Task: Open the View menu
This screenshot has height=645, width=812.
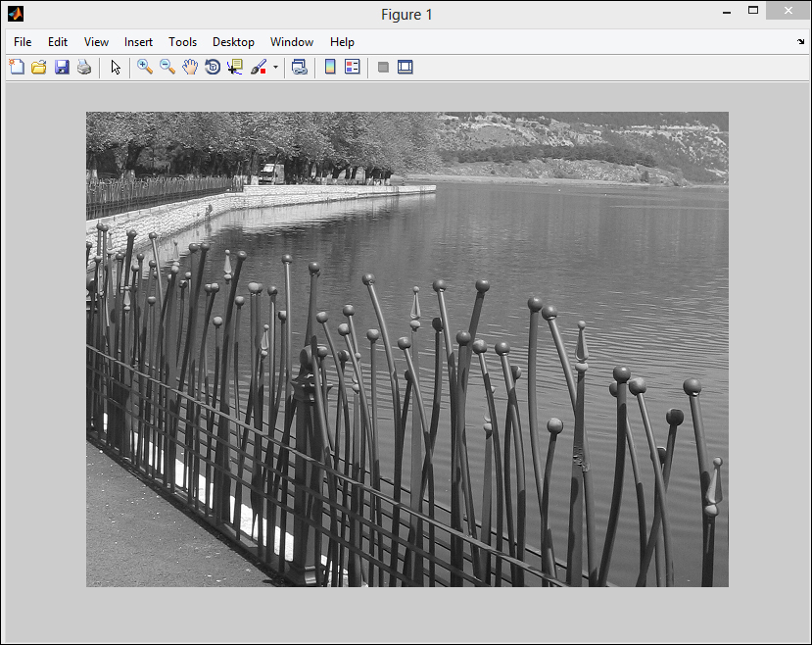Action: click(96, 42)
